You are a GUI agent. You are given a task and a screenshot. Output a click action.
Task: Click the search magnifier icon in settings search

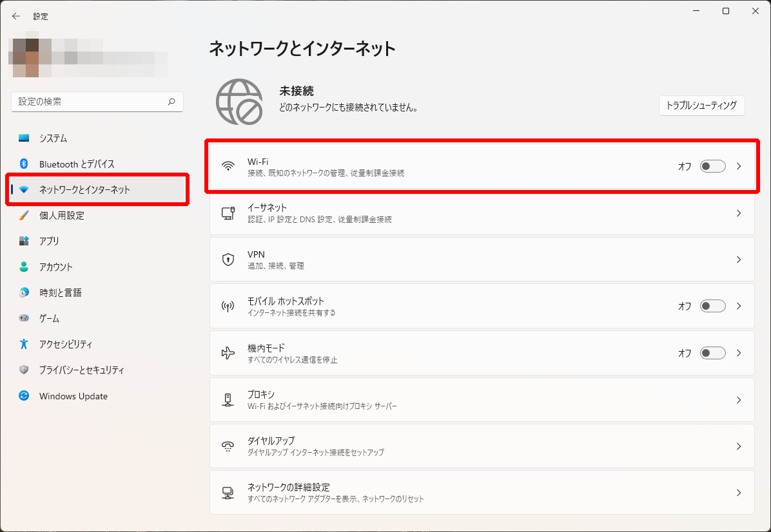pos(171,102)
